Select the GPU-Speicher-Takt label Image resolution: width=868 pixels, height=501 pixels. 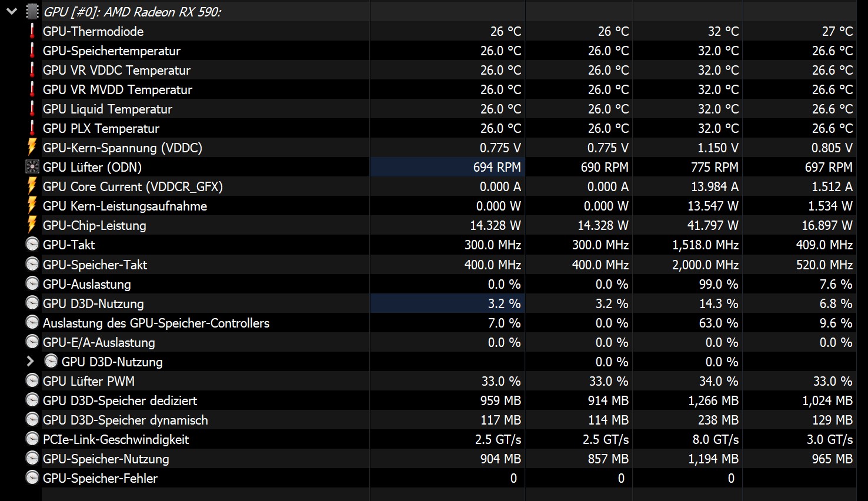[x=95, y=265]
